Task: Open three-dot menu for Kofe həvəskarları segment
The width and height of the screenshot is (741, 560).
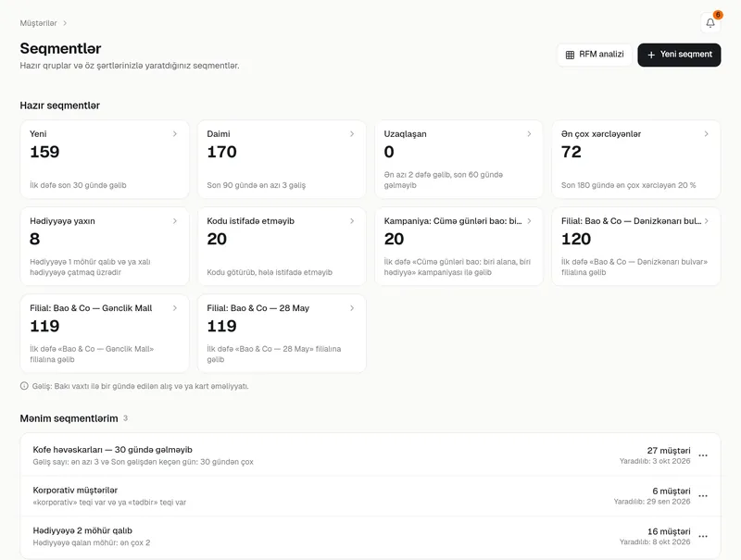Action: (703, 455)
